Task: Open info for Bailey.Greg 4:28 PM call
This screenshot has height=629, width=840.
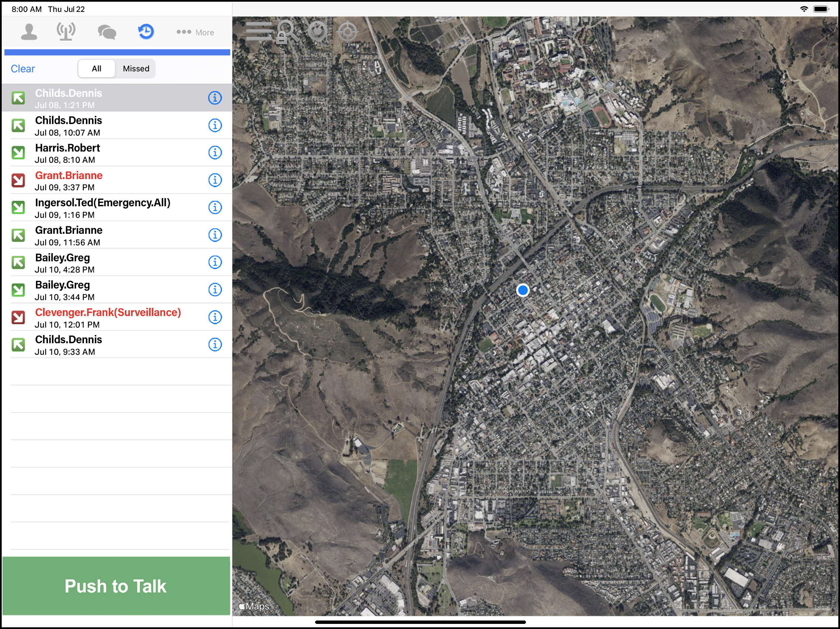Action: tap(215, 262)
